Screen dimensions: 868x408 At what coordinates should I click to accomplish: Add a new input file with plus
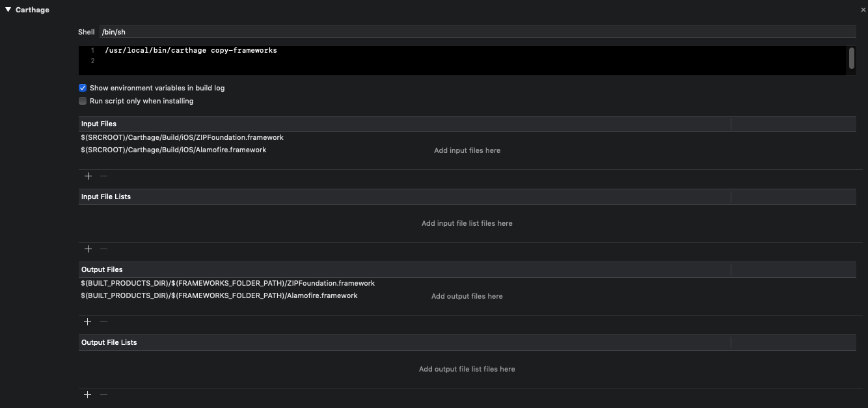(x=88, y=176)
